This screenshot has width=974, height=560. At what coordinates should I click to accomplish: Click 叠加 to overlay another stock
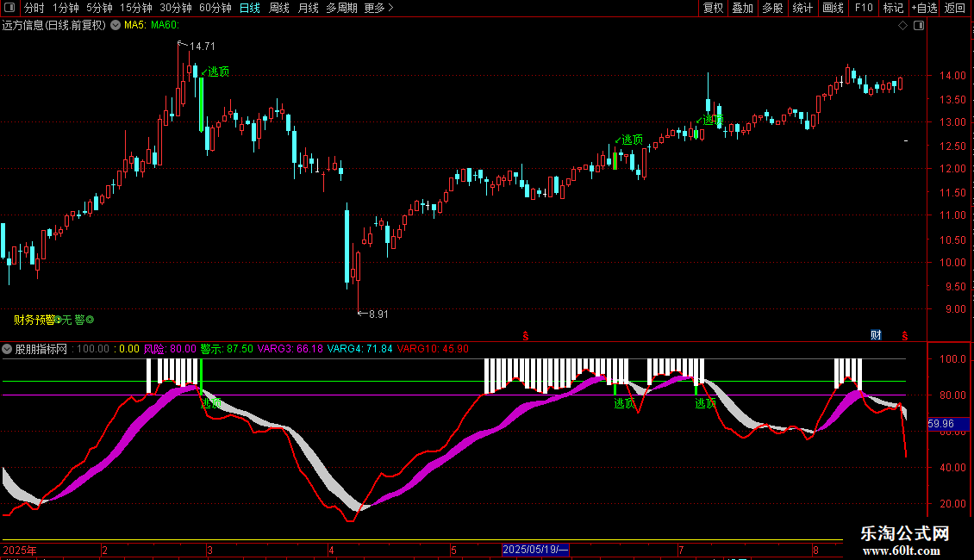(x=743, y=8)
